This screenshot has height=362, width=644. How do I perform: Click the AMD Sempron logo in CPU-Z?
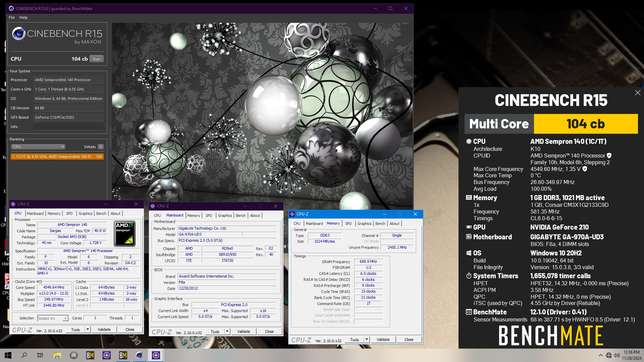[x=125, y=234]
